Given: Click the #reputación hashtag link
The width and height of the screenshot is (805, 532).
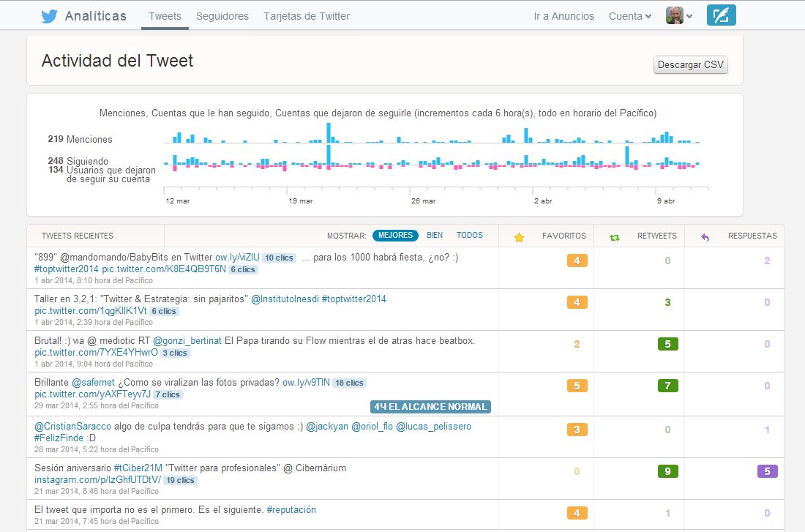Looking at the screenshot, I should (x=291, y=509).
